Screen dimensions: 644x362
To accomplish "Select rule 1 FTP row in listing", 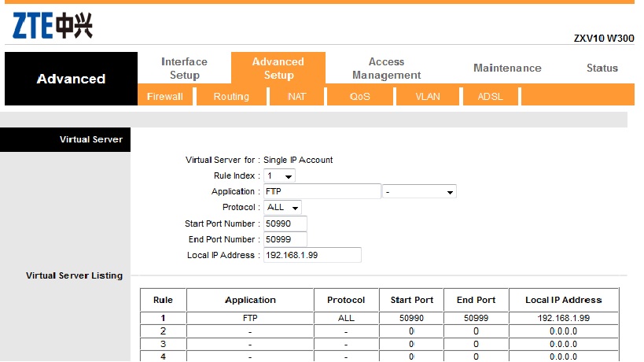I will 250,319.
